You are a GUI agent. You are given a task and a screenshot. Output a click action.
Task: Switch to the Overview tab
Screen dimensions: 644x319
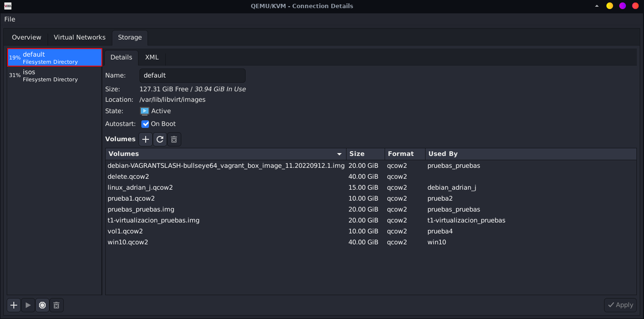(27, 37)
